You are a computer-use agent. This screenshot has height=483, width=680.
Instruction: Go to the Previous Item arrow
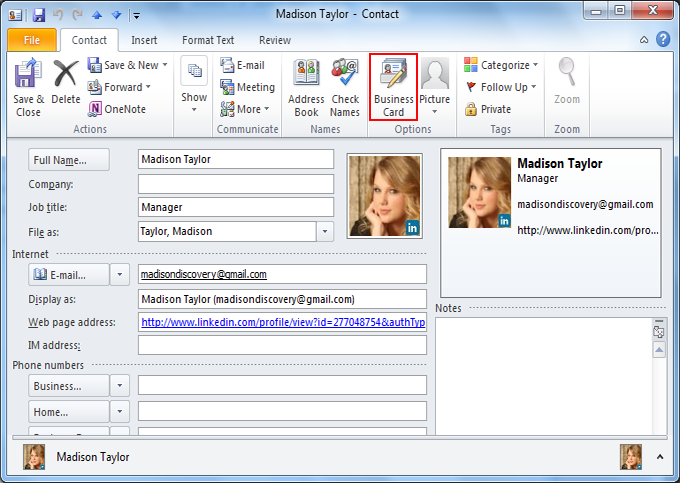97,15
